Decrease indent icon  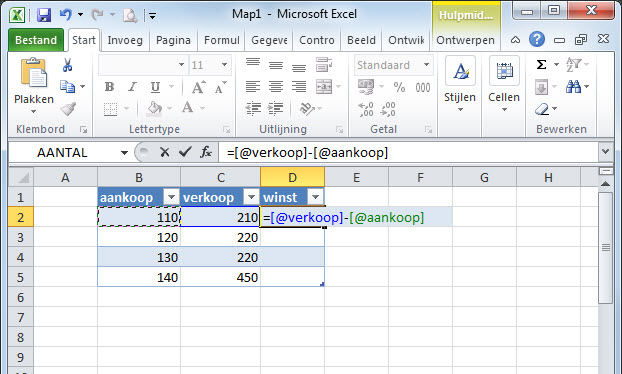(x=253, y=108)
